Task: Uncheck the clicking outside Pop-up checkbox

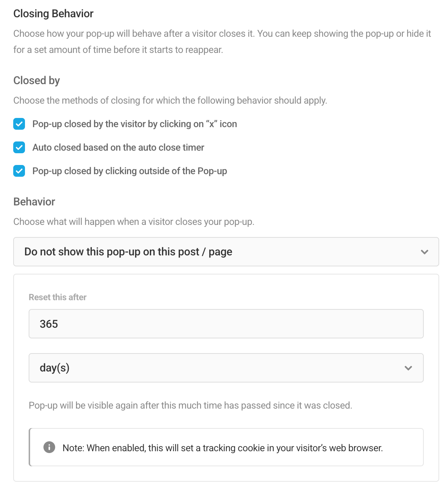Action: [19, 171]
